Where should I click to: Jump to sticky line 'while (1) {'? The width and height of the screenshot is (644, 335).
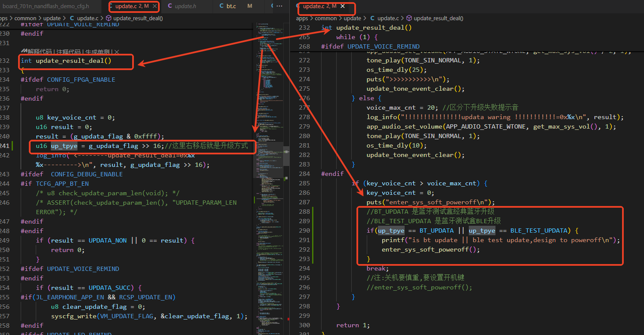[357, 37]
